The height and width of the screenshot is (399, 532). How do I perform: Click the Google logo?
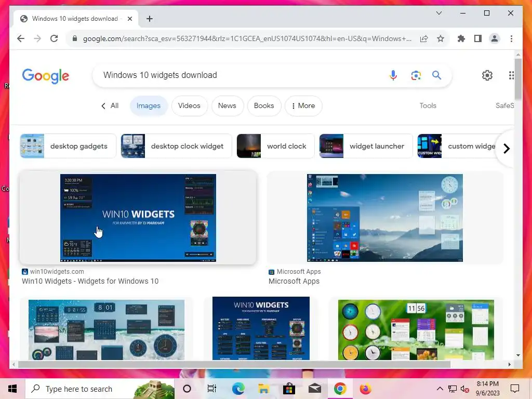pos(46,76)
